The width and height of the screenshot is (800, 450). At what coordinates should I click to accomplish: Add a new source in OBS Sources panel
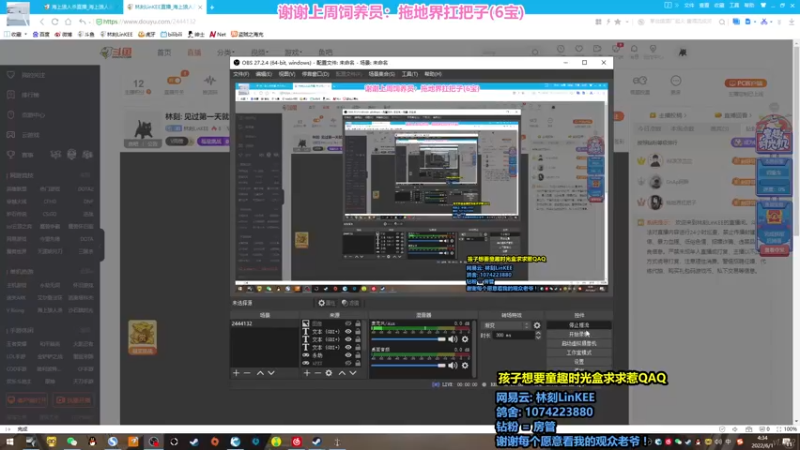click(307, 373)
